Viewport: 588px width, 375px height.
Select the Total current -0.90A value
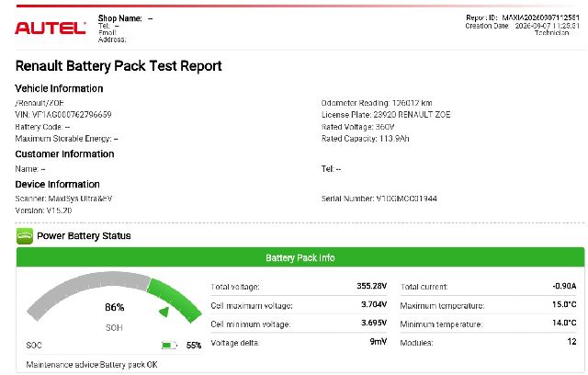point(564,286)
